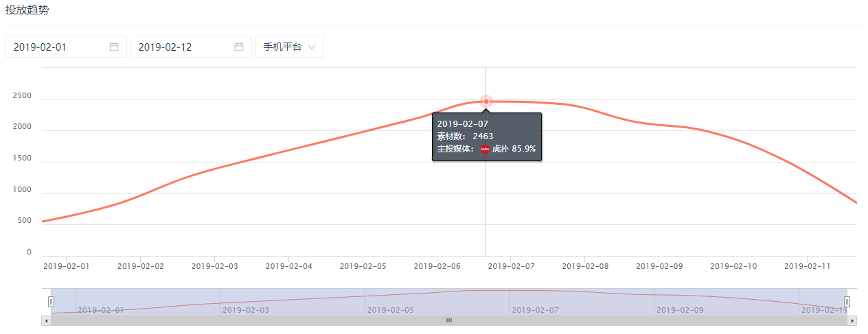This screenshot has height=334, width=868.
Task: Click x-axis label 2019-02-02
Action: click(141, 265)
